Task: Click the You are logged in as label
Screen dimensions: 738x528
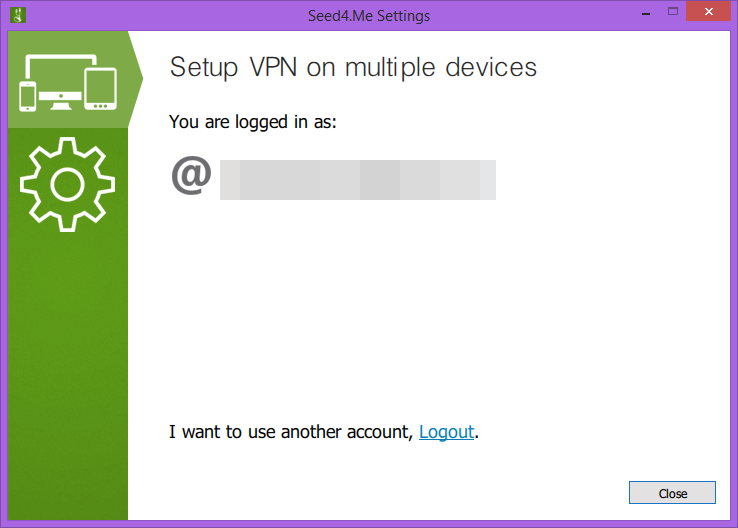Action: click(x=253, y=122)
